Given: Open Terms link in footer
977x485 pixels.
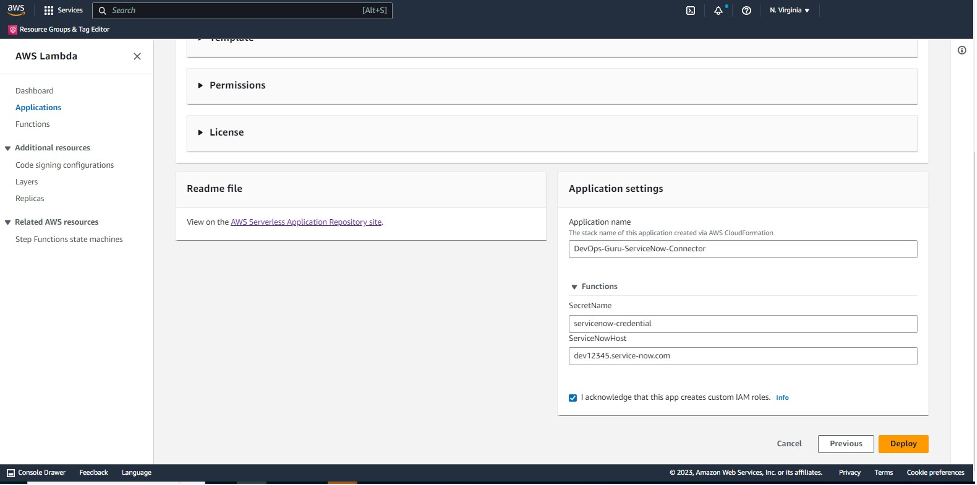Looking at the screenshot, I should pos(884,473).
